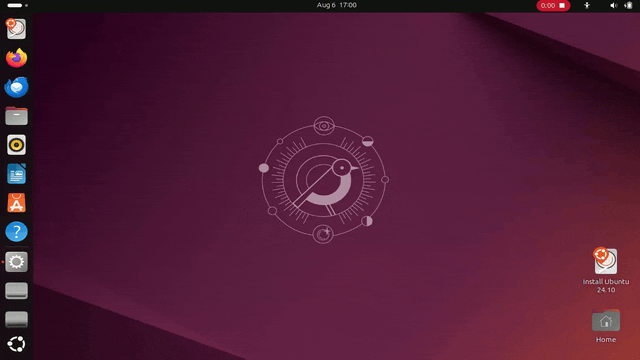Viewport: 640px width, 360px height.
Task: Open Files manager in the dock
Action: click(16, 116)
